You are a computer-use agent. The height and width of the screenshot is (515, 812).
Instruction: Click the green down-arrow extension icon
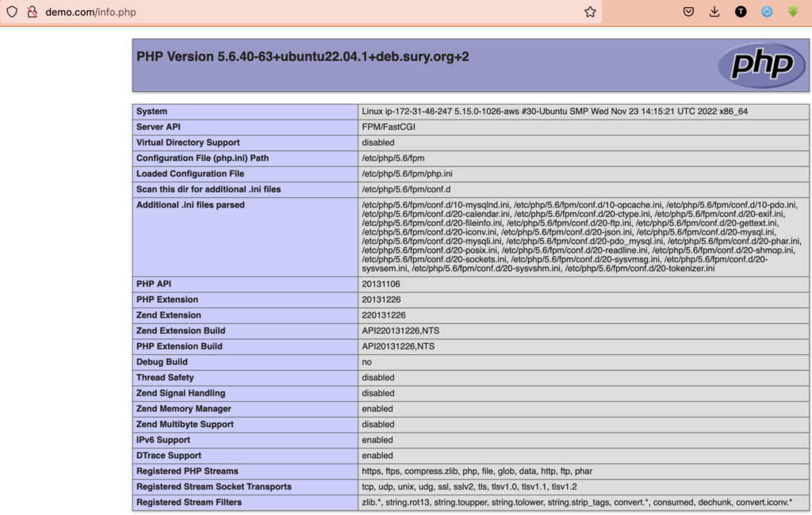tap(792, 12)
